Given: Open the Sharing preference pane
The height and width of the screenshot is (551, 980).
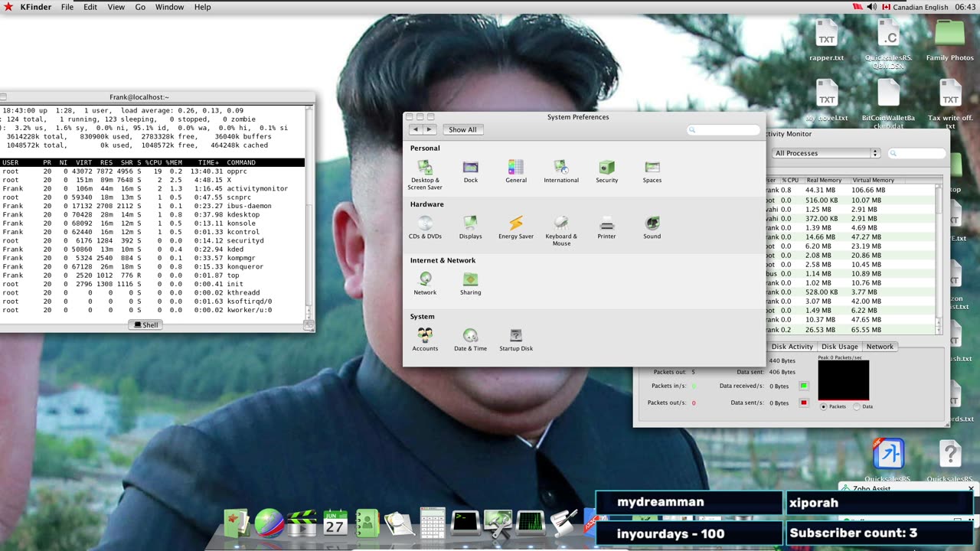Looking at the screenshot, I should [470, 283].
